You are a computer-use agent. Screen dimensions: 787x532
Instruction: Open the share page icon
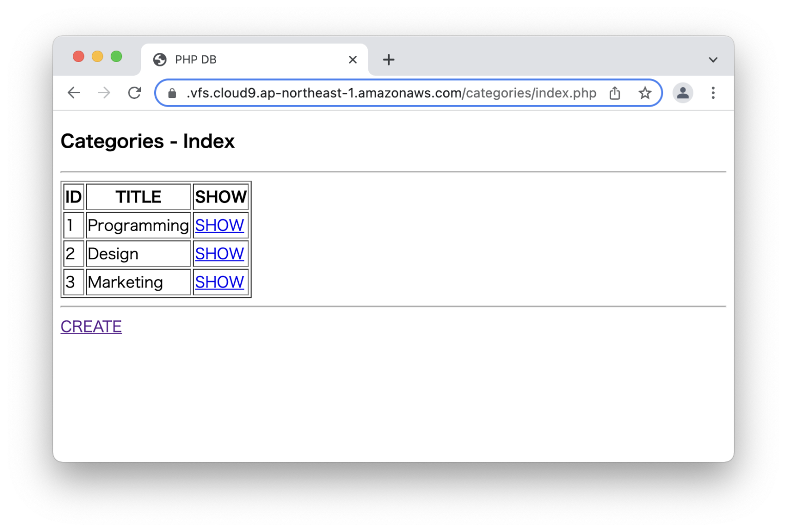(615, 93)
